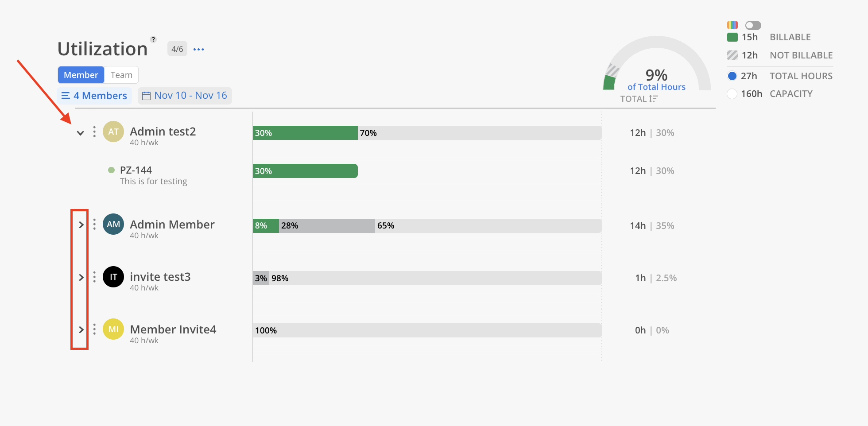Click the help question mark beside Utilization

point(153,39)
